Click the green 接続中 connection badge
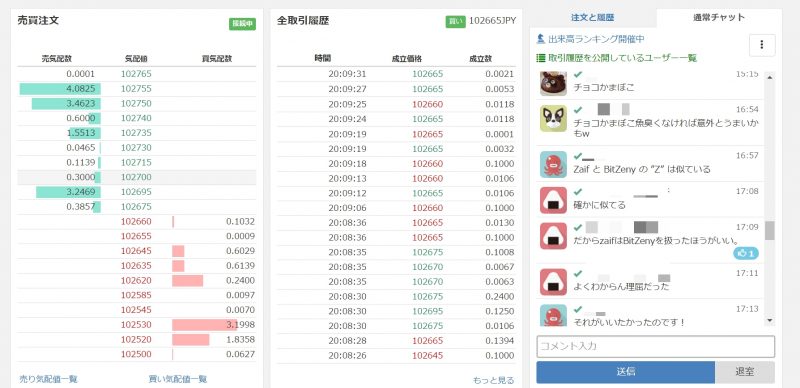This screenshot has height=388, width=800. pyautogui.click(x=242, y=23)
